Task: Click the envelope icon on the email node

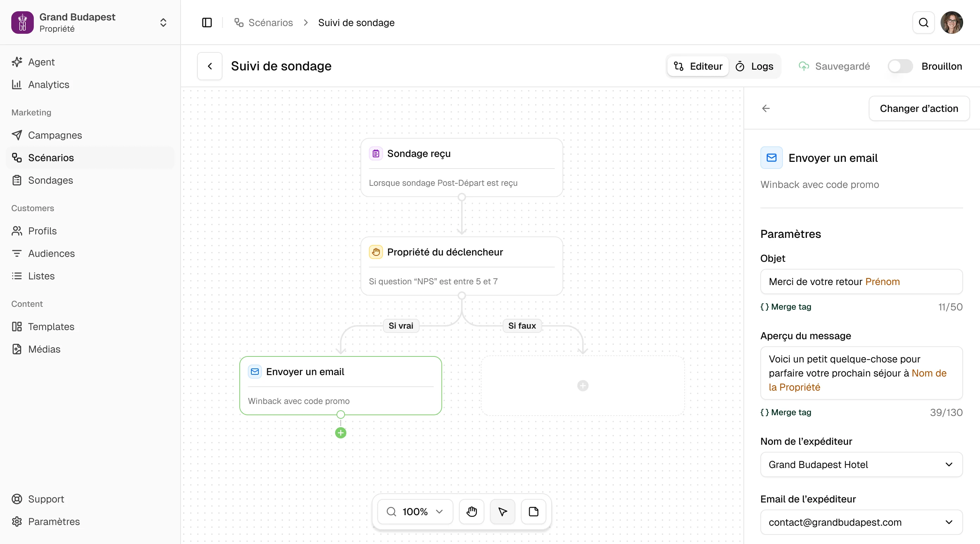Action: click(255, 372)
